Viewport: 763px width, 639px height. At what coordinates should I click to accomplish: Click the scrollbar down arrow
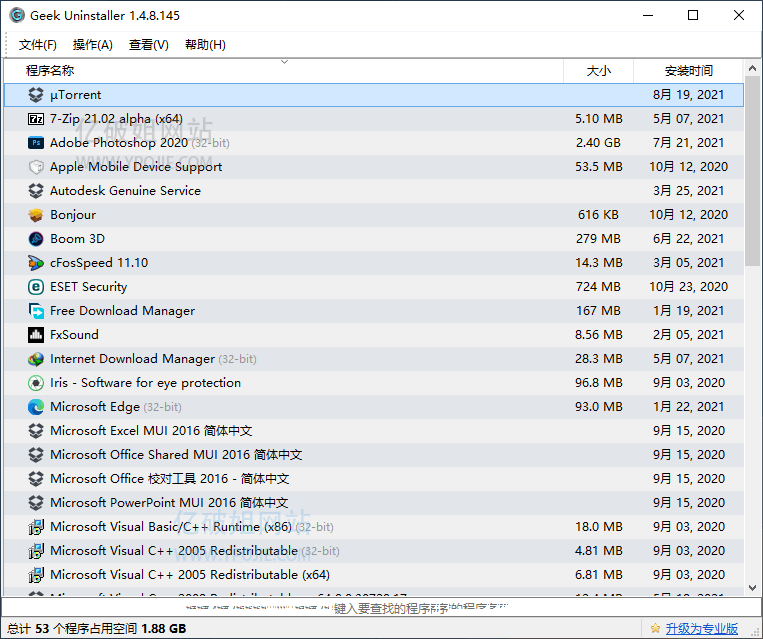752,587
